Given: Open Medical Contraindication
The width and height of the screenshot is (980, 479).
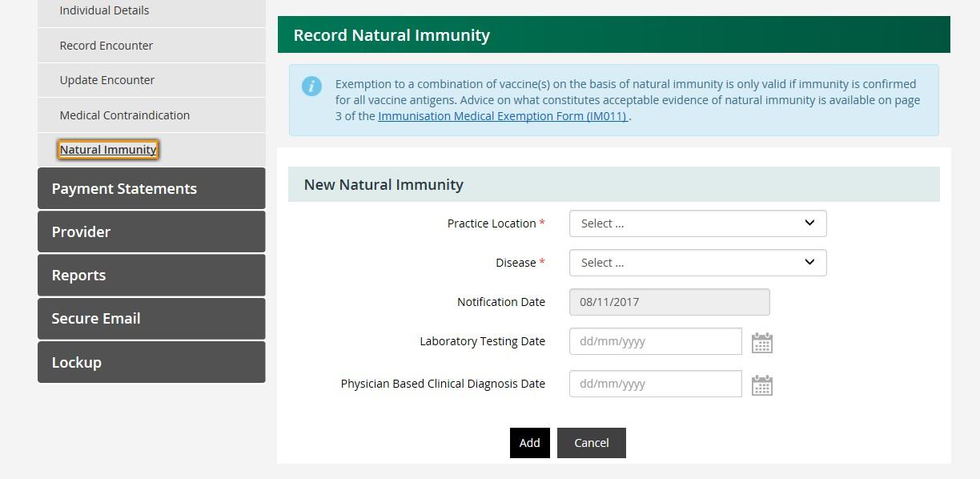Looking at the screenshot, I should 125,115.
